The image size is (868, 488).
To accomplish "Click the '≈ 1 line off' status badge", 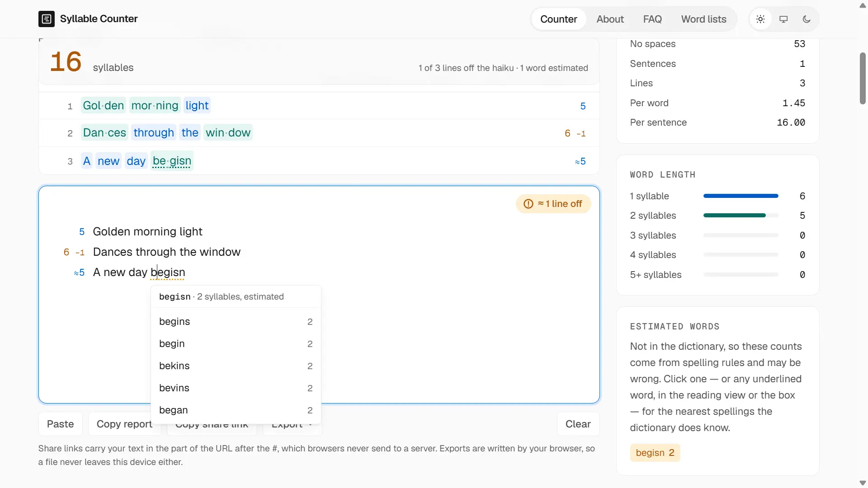I will tap(553, 204).
